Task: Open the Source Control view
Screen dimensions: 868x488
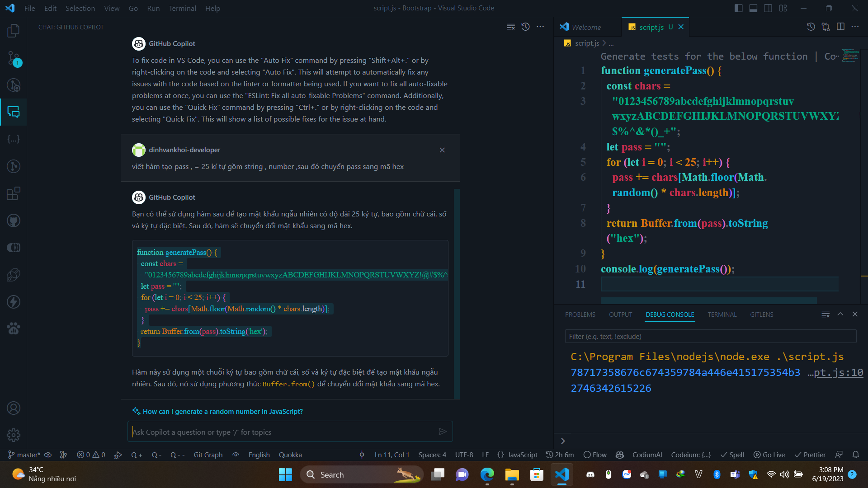Action: [x=14, y=59]
